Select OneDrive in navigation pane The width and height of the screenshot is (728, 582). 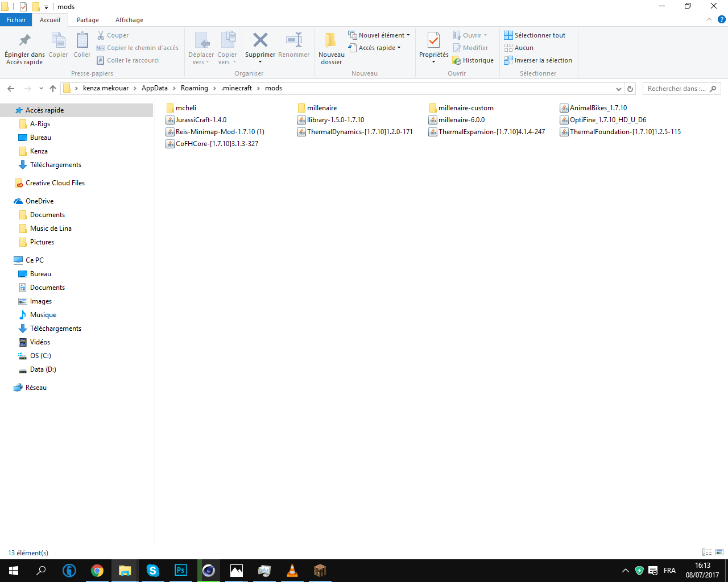click(39, 201)
